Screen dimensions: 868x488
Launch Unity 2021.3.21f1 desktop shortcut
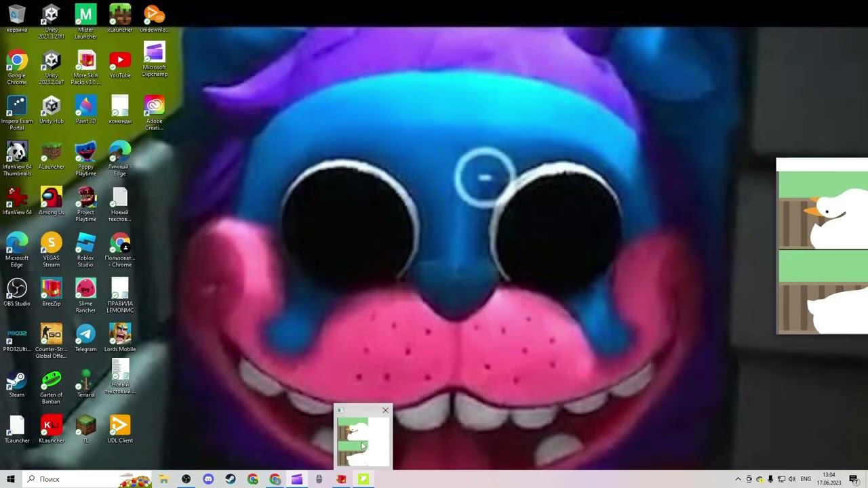point(52,21)
